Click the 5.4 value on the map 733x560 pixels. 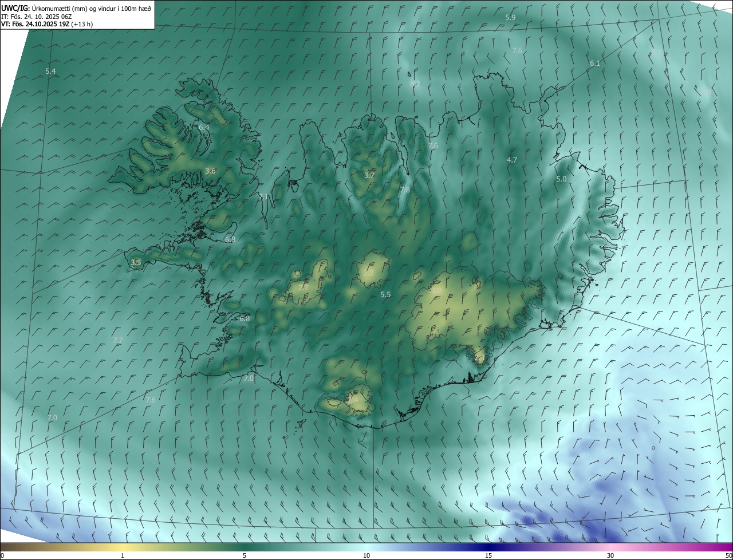click(50, 72)
